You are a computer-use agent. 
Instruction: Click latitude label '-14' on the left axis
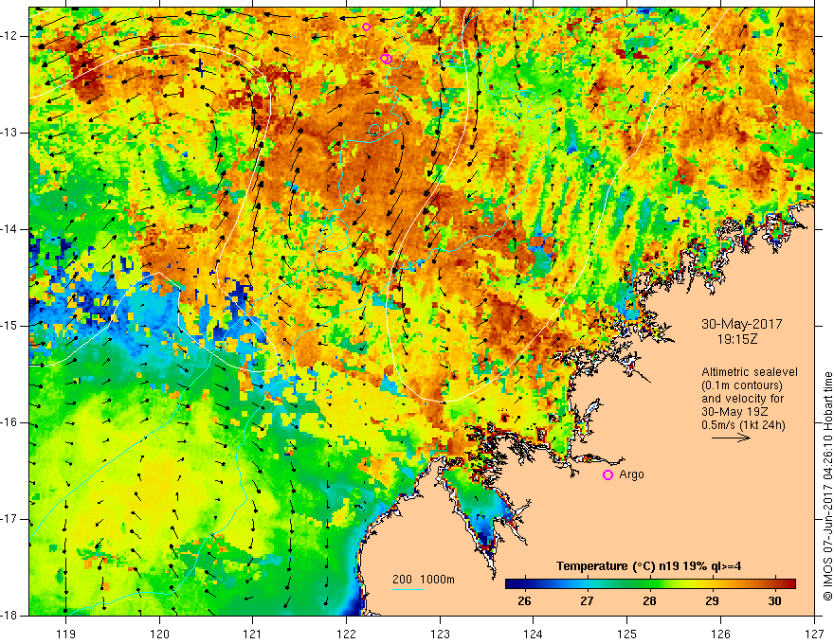coord(10,229)
